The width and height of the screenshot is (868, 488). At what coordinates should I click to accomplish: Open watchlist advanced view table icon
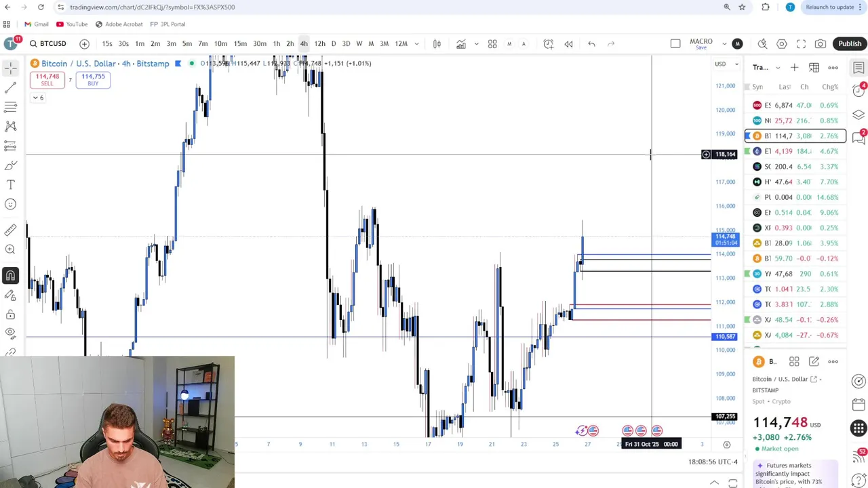coord(814,68)
